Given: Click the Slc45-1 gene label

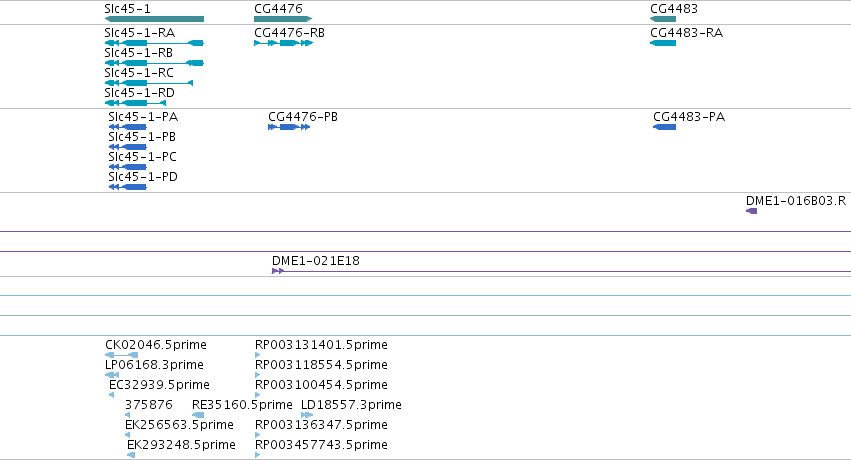Looking at the screenshot, I should pyautogui.click(x=128, y=9).
